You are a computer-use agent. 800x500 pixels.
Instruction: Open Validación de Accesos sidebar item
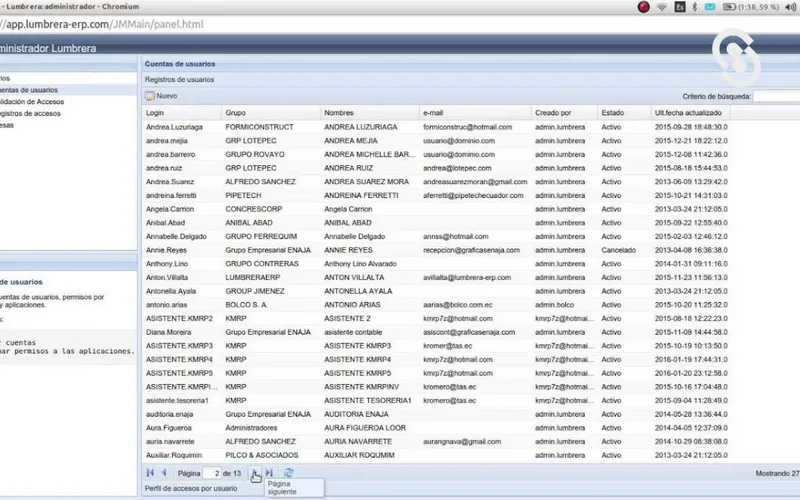(32, 102)
